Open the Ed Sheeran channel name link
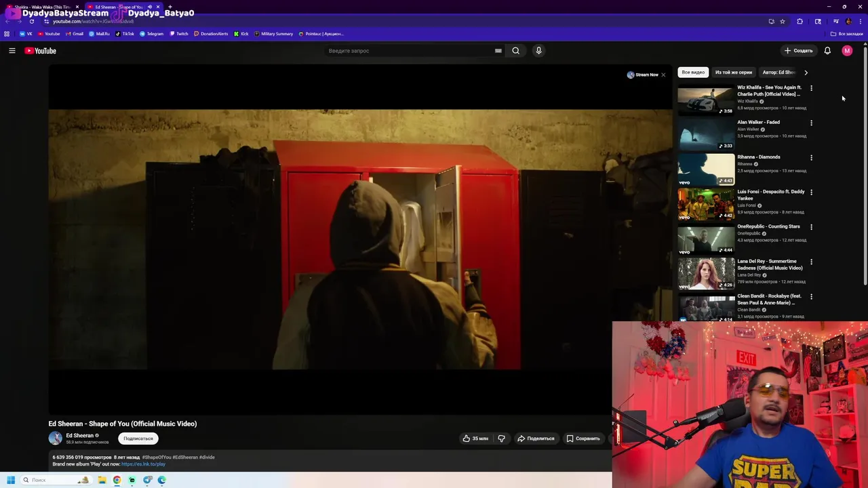 (79, 436)
